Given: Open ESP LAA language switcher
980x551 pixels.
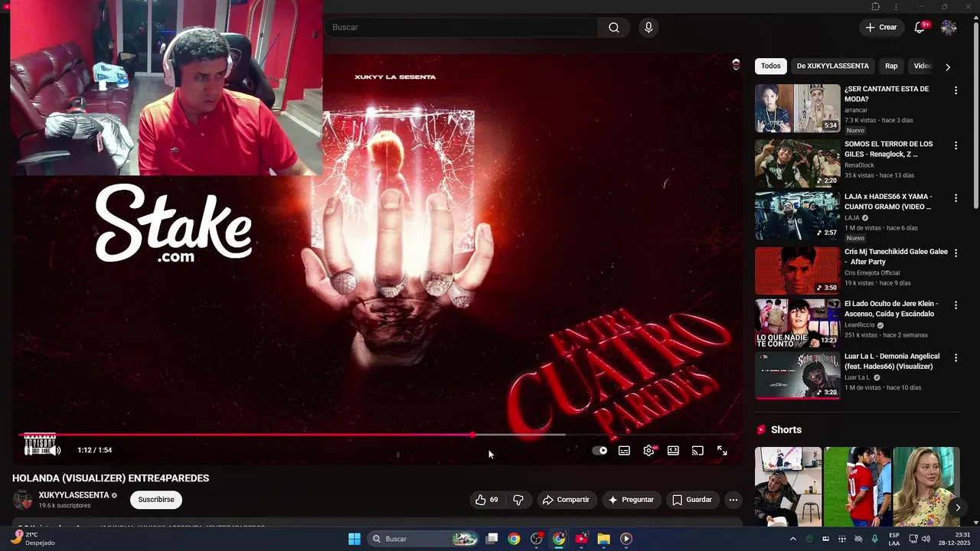Looking at the screenshot, I should [x=894, y=539].
